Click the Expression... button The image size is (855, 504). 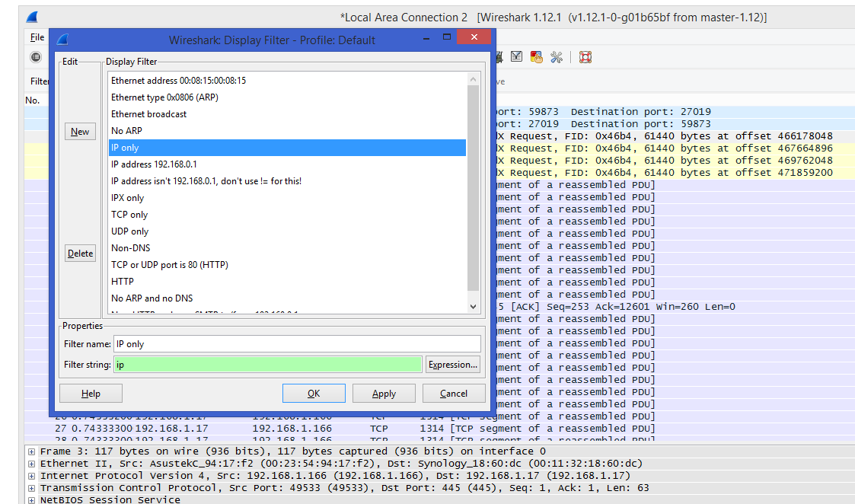pyautogui.click(x=453, y=365)
